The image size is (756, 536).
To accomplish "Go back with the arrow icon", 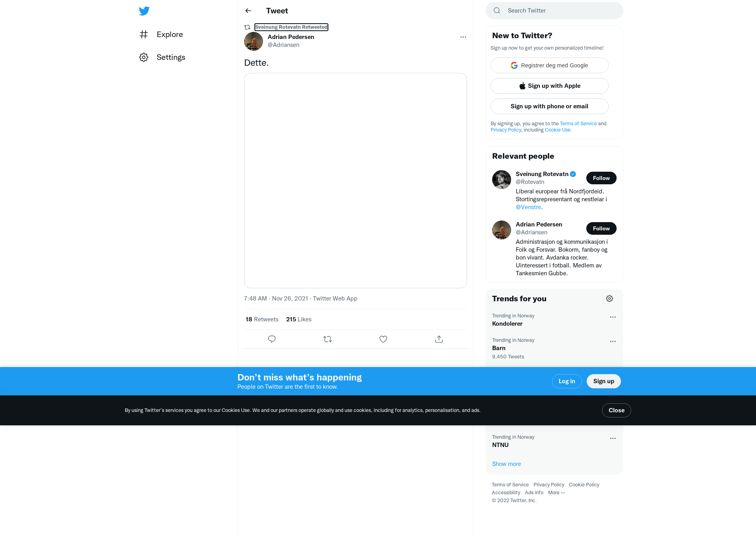I will point(248,11).
